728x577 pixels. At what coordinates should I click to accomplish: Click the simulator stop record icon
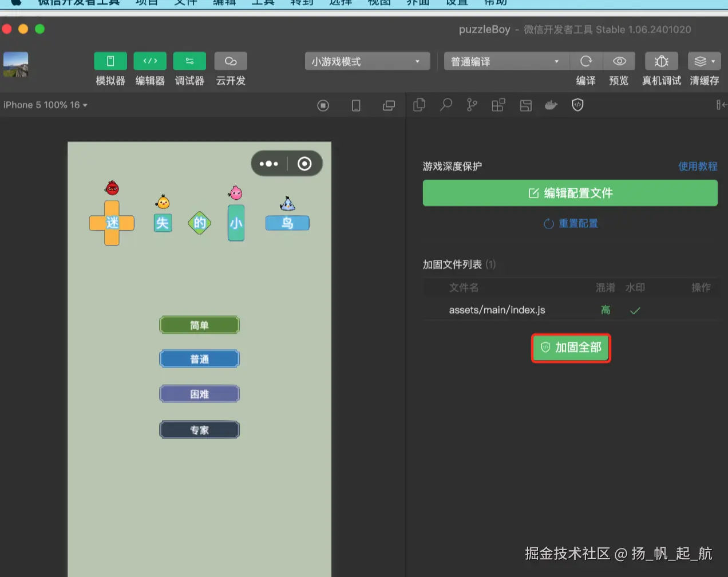(323, 105)
